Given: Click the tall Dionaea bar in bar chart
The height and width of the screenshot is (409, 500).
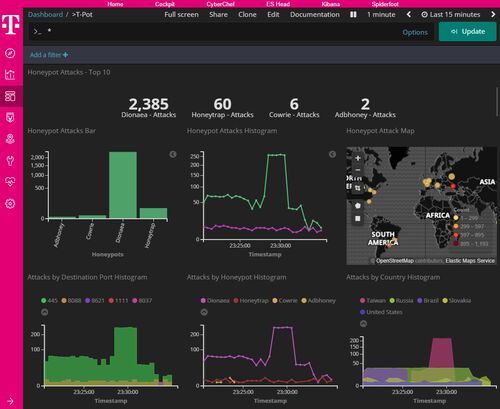Looking at the screenshot, I should click(x=123, y=185).
